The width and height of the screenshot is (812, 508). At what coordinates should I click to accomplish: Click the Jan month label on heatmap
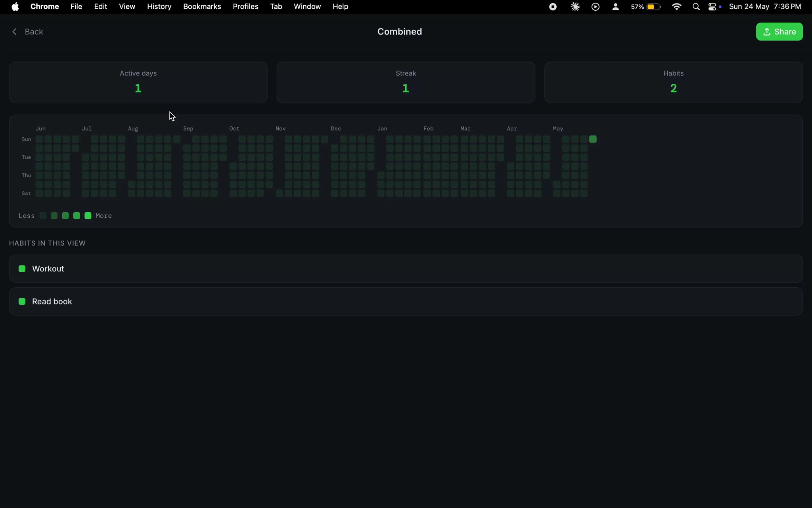[x=382, y=129]
